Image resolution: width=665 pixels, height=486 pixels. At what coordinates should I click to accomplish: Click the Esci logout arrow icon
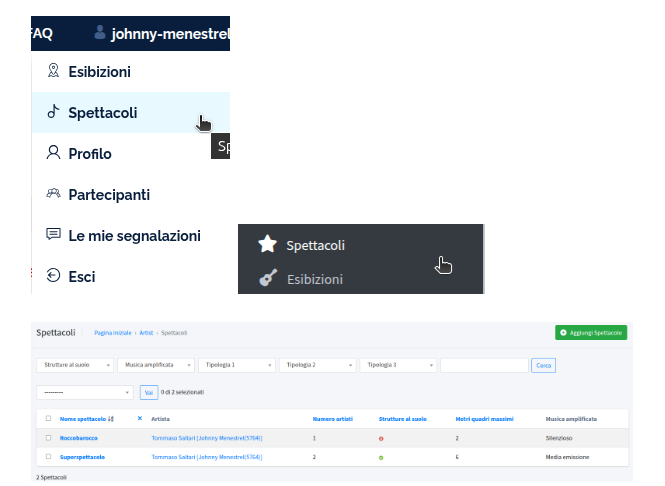[54, 276]
